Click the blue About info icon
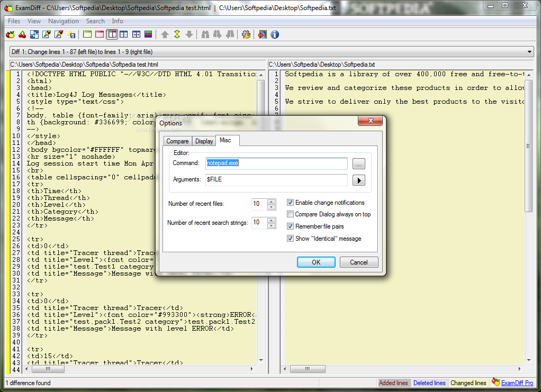Viewport: 541px width, 392px height. 275,34
